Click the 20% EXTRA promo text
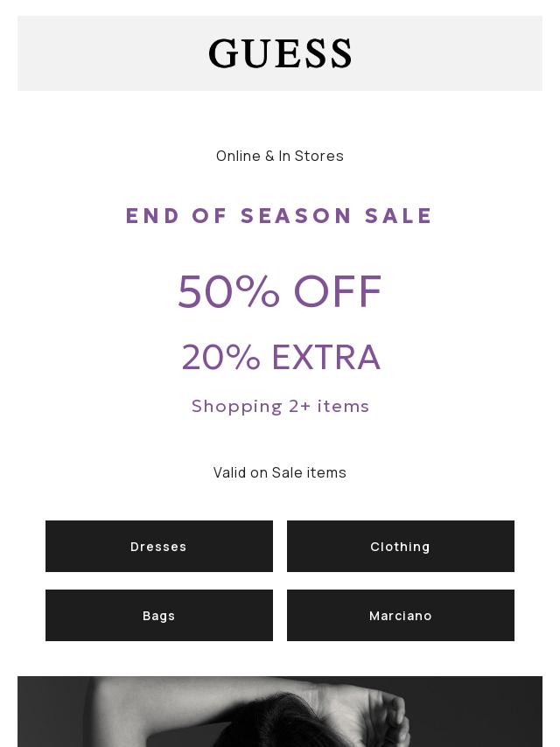Viewport: 560px width, 747px height. [x=281, y=358]
